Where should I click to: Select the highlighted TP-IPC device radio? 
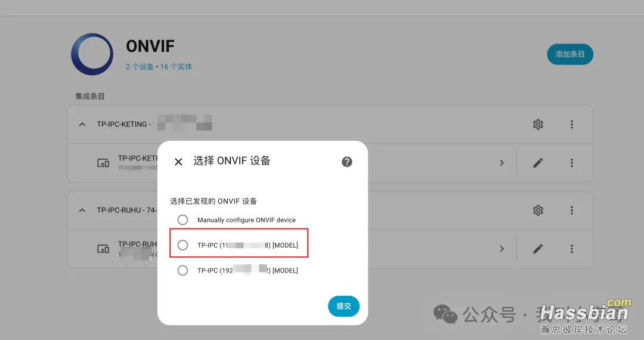point(183,245)
